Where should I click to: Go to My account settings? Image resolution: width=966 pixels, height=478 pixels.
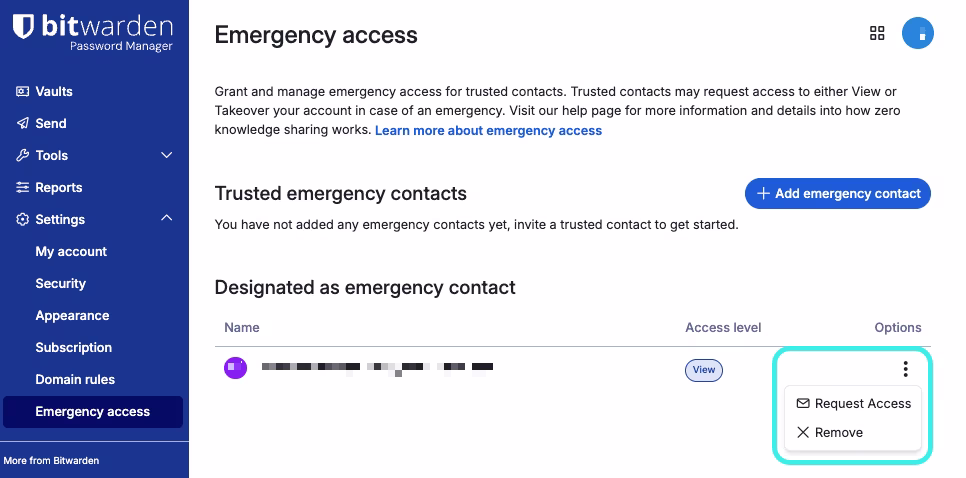[71, 252]
